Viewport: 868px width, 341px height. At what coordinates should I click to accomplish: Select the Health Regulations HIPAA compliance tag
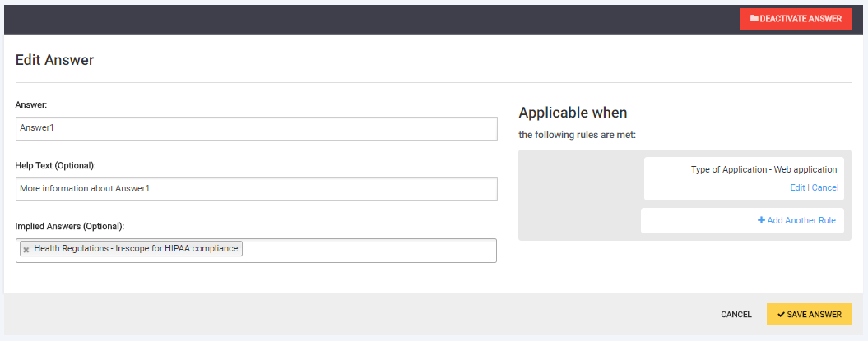pos(136,248)
